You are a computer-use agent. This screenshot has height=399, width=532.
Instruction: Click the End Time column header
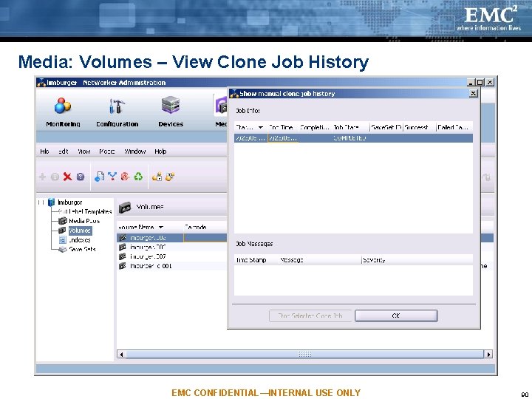tap(282, 128)
